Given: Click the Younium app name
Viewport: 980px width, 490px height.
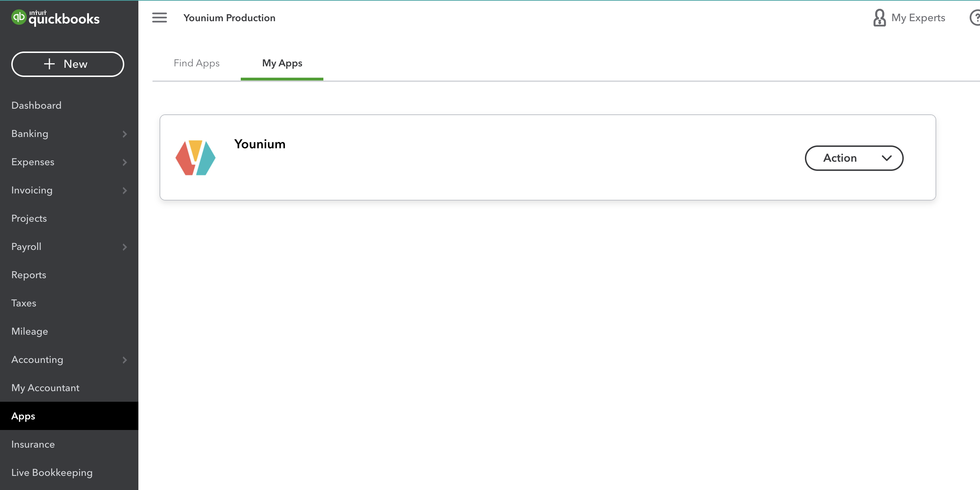Looking at the screenshot, I should point(259,144).
